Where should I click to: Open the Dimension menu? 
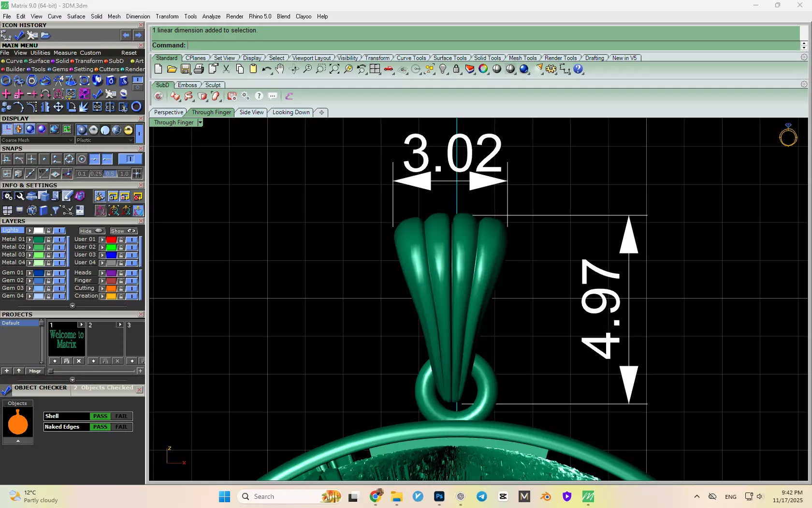click(138, 16)
